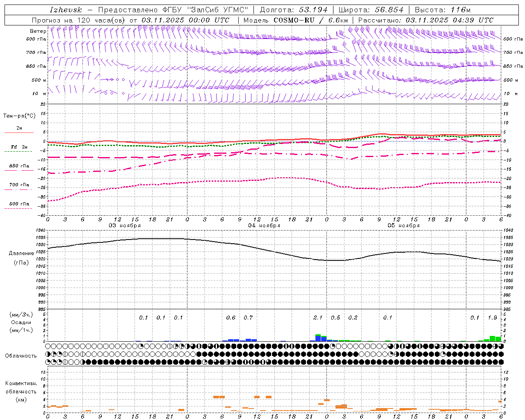Click the '2.1' precipitation amount value
Screen dimensions: 525x420
click(318, 317)
